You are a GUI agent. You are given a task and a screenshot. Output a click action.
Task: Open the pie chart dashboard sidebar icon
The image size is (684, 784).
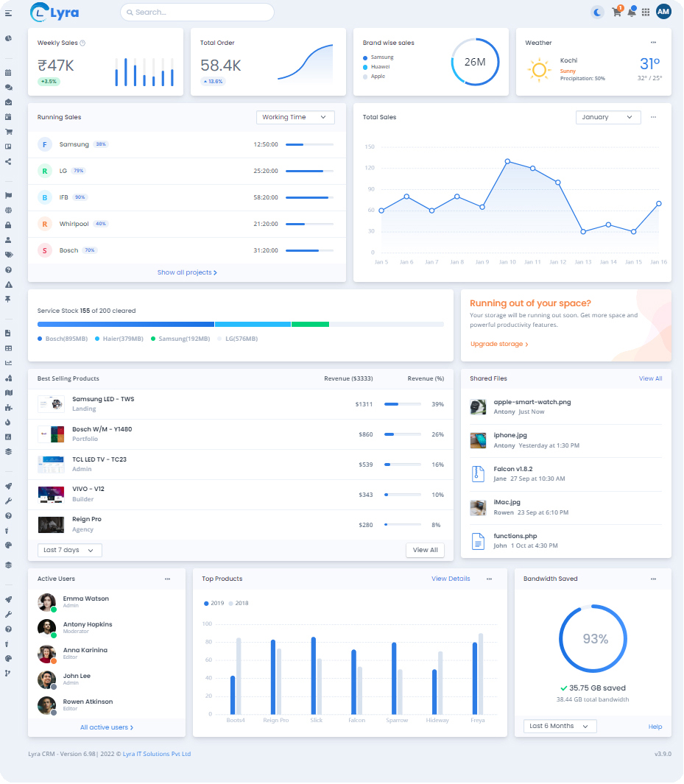tap(8, 38)
